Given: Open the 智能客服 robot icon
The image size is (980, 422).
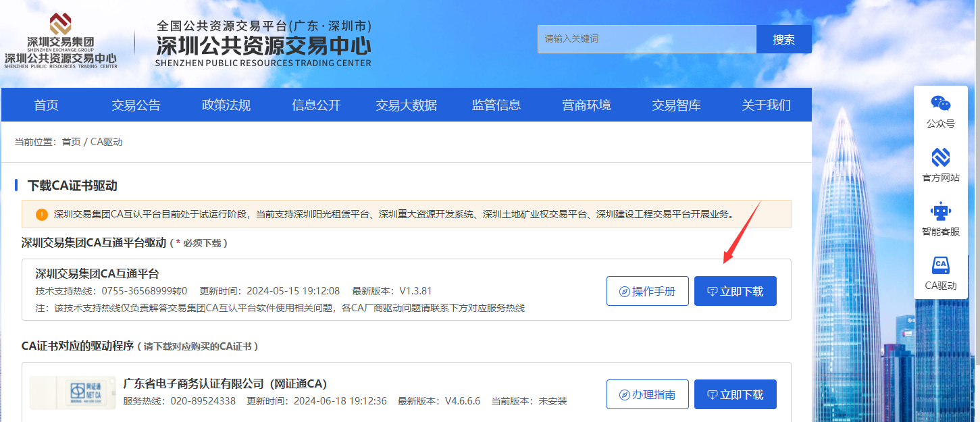Looking at the screenshot, I should (940, 211).
